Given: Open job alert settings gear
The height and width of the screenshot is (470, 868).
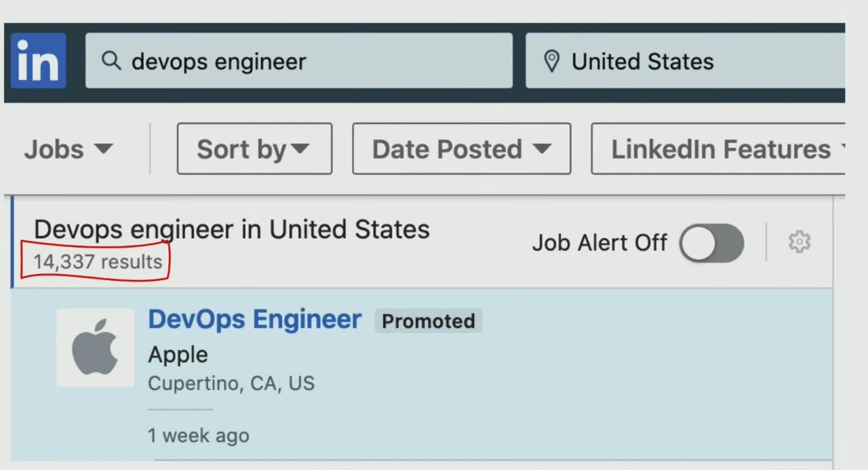Looking at the screenshot, I should [800, 242].
